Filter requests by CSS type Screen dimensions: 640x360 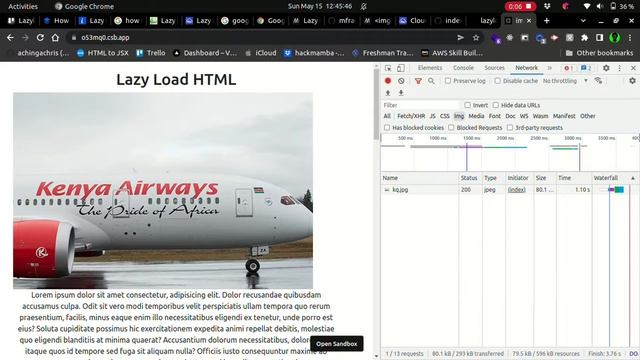pos(444,116)
